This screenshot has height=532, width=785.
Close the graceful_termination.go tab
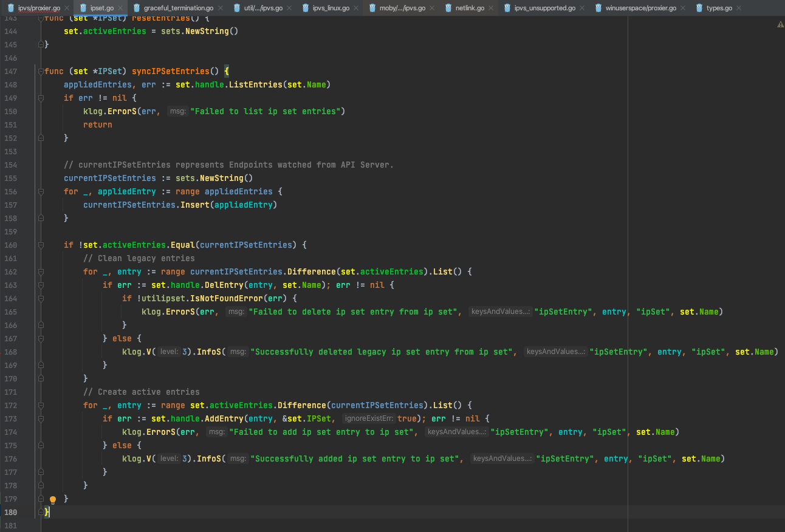[x=220, y=9]
